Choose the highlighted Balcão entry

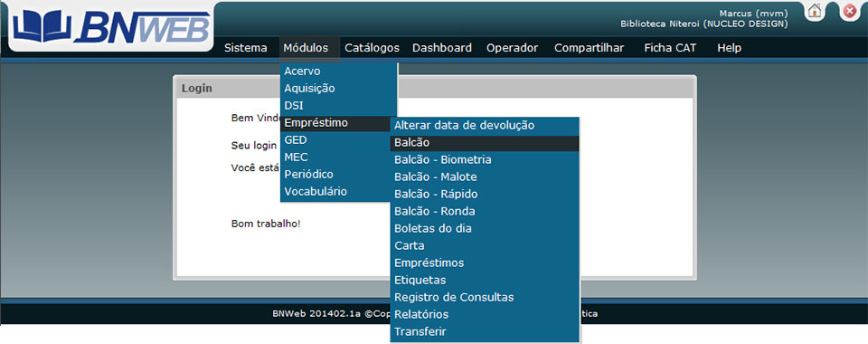(485, 143)
